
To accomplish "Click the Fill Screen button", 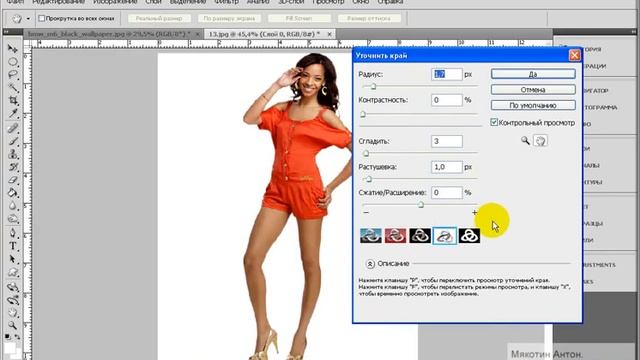I will click(299, 18).
